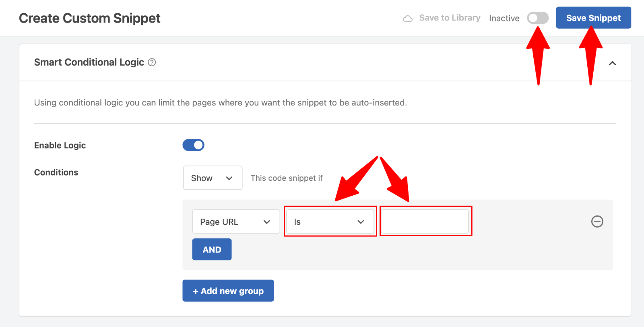This screenshot has width=644, height=327.
Task: Click the chevron icon in the Page URL dropdown
Action: [267, 221]
